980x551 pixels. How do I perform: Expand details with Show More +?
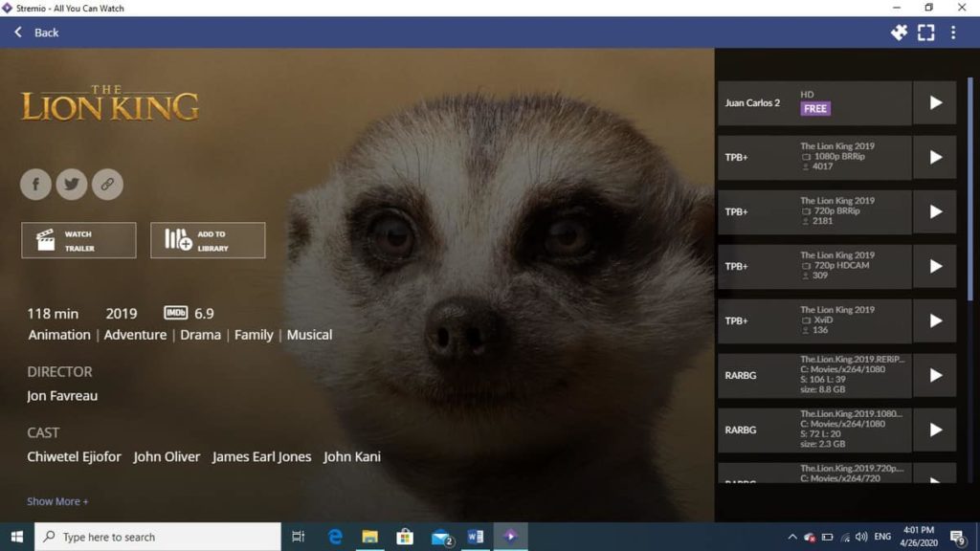point(57,501)
